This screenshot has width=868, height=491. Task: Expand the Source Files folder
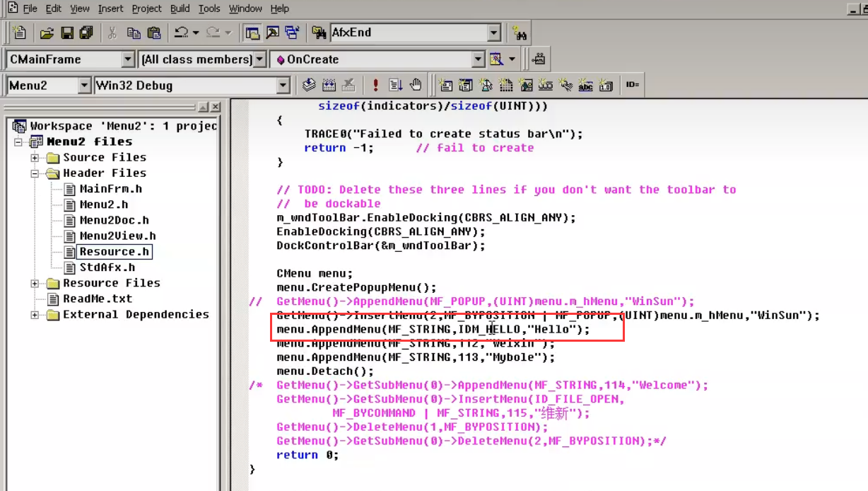coord(35,157)
